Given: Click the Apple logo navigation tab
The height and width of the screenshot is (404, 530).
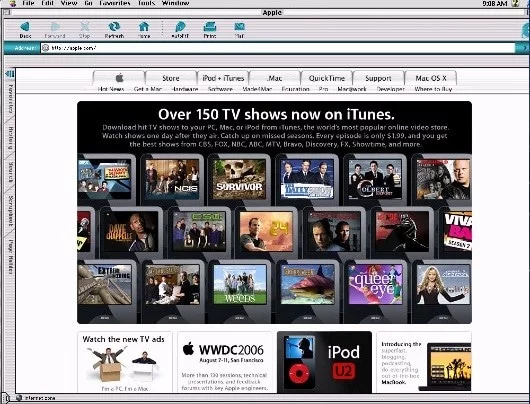Looking at the screenshot, I should coord(119,78).
